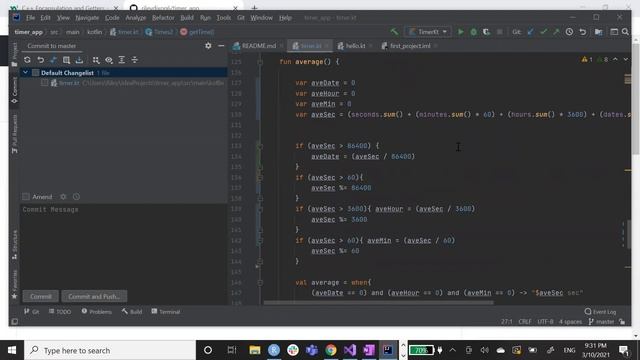The image size is (640, 360).
Task: Open commit options gear beside Amend
Action: tap(63, 197)
